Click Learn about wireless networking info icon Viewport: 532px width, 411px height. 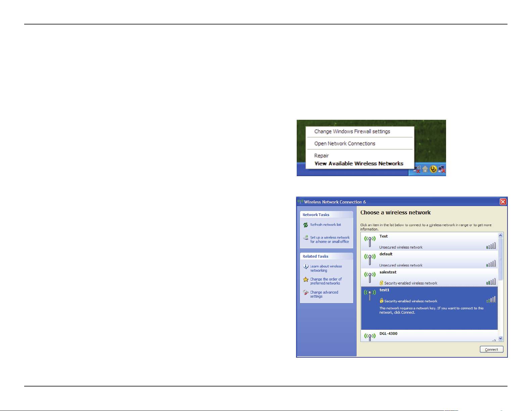point(305,266)
